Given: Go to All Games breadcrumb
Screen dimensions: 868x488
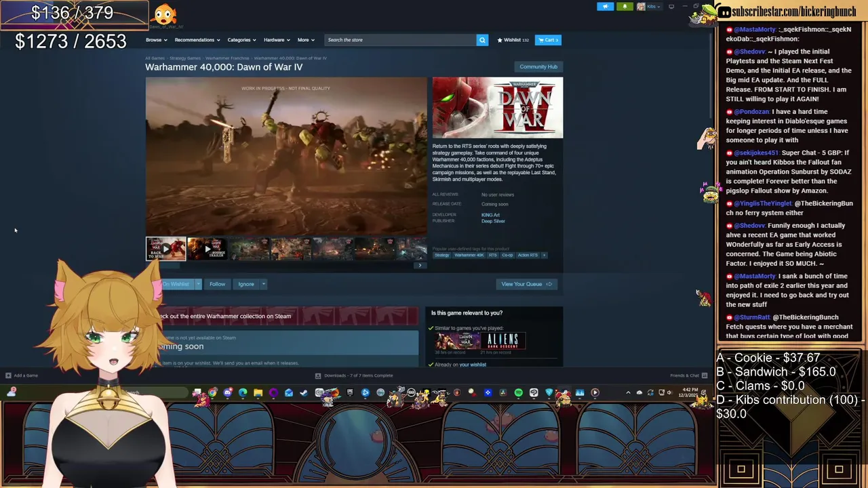Looking at the screenshot, I should [x=155, y=58].
